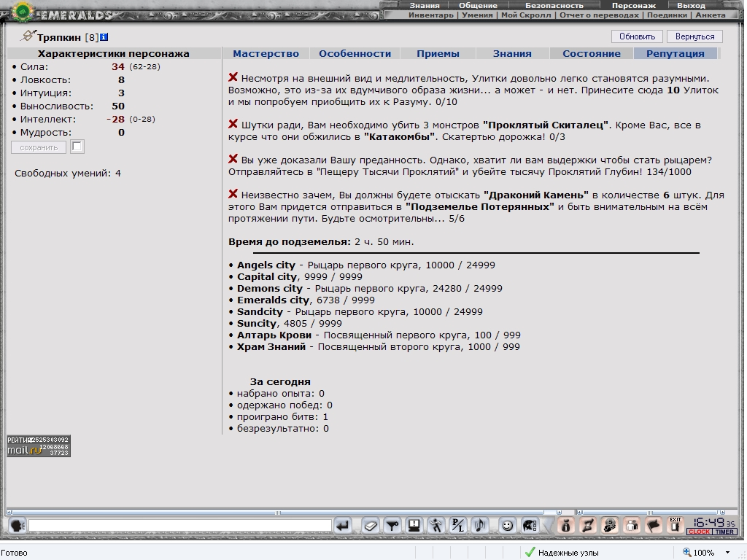Click the right horizontal scrollbar thumb
The height and width of the screenshot is (560, 747).
pyautogui.click(x=650, y=513)
